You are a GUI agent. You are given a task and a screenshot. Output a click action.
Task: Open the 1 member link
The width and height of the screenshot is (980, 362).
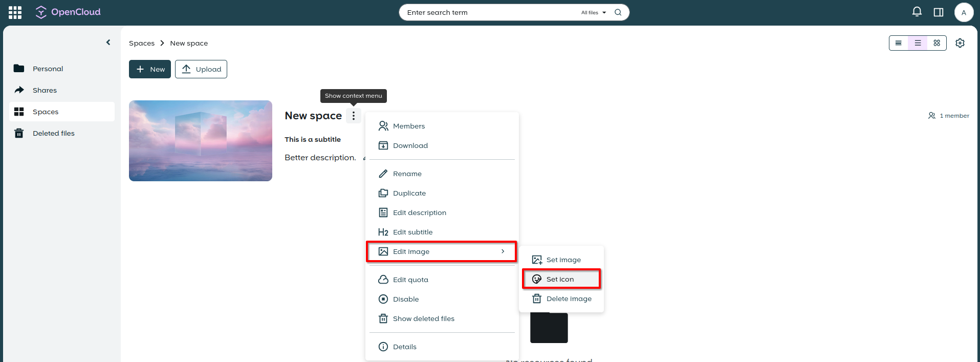[x=949, y=116]
